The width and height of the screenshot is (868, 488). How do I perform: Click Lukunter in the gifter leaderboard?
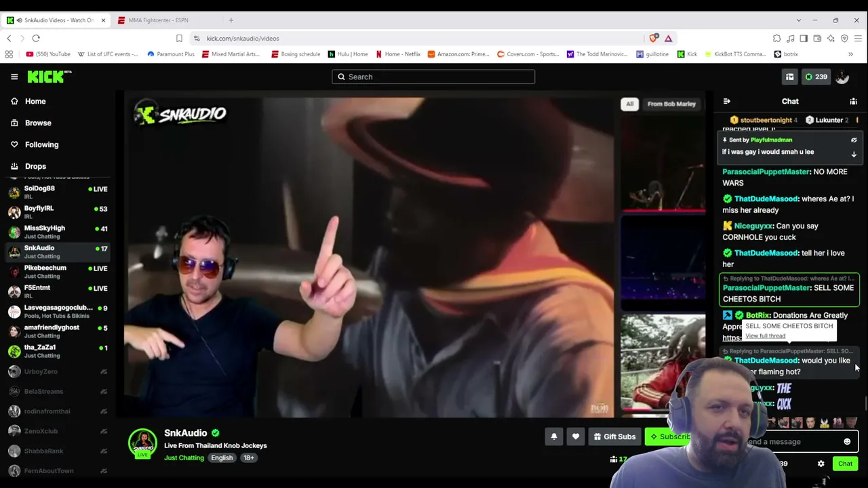coord(829,120)
